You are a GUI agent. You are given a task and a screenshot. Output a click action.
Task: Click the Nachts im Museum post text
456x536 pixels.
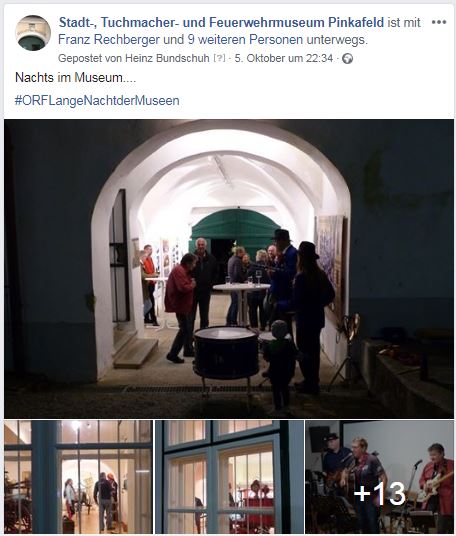click(x=76, y=78)
